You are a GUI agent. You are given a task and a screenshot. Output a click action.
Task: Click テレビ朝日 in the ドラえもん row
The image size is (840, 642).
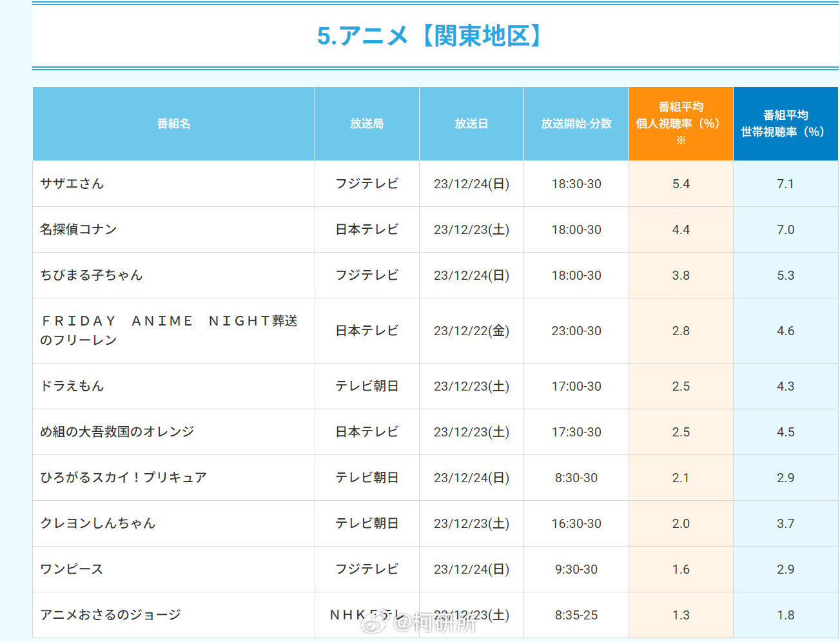point(367,386)
